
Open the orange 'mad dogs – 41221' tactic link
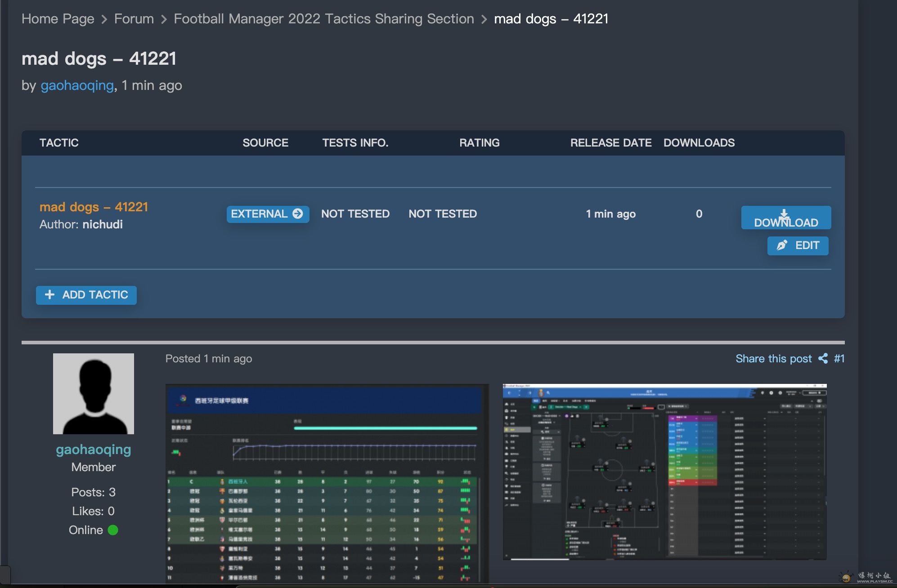(94, 207)
